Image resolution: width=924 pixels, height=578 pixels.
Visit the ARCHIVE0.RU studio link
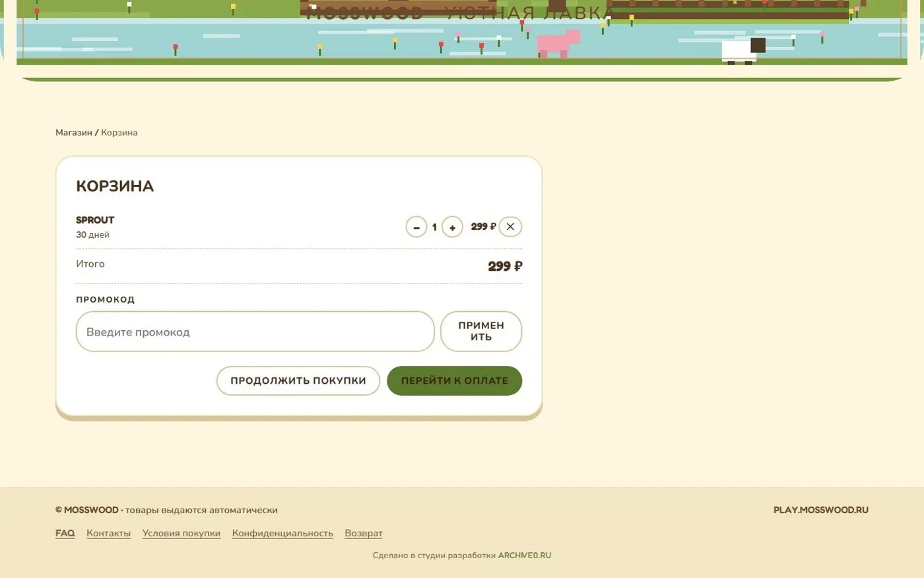(525, 556)
